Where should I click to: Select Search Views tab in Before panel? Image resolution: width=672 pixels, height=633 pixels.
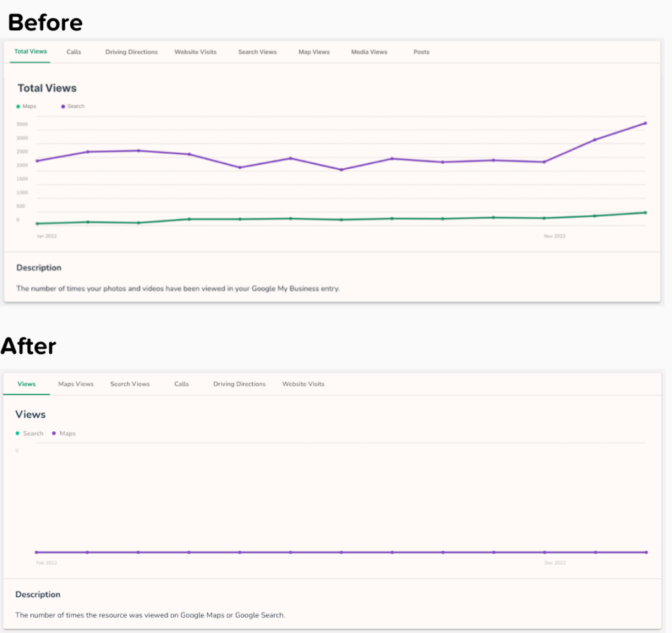pyautogui.click(x=257, y=52)
